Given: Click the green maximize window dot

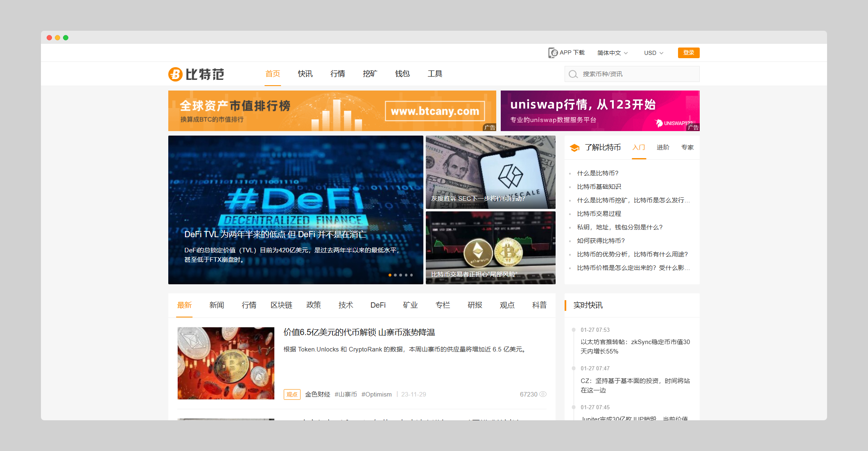Looking at the screenshot, I should click(66, 38).
